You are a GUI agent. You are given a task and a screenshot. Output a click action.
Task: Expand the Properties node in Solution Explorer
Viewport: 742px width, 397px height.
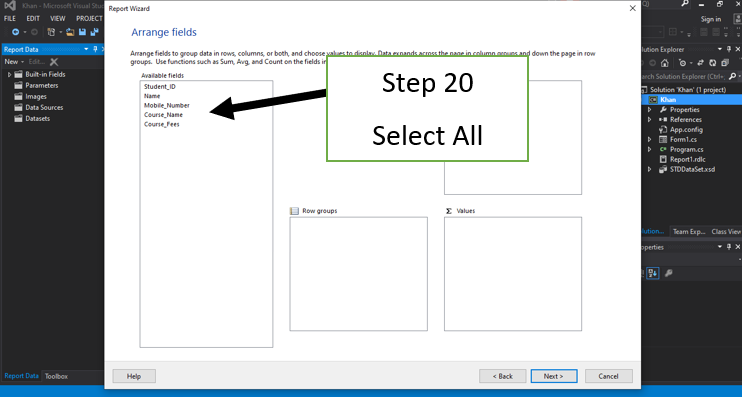(x=649, y=109)
